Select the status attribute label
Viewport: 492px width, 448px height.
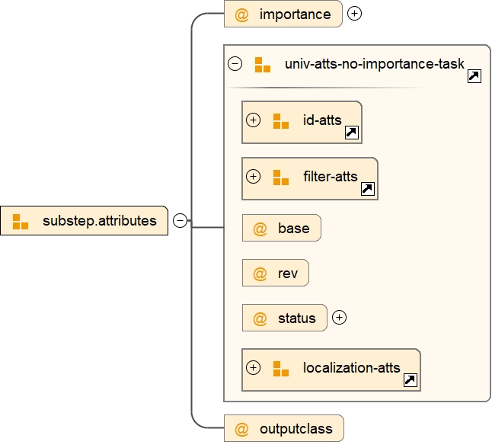coord(297,318)
